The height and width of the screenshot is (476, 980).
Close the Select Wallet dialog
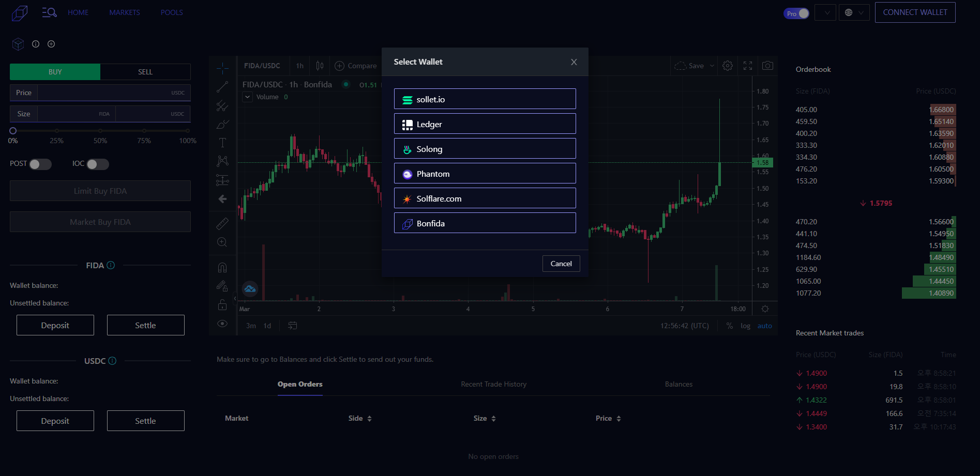pos(574,62)
